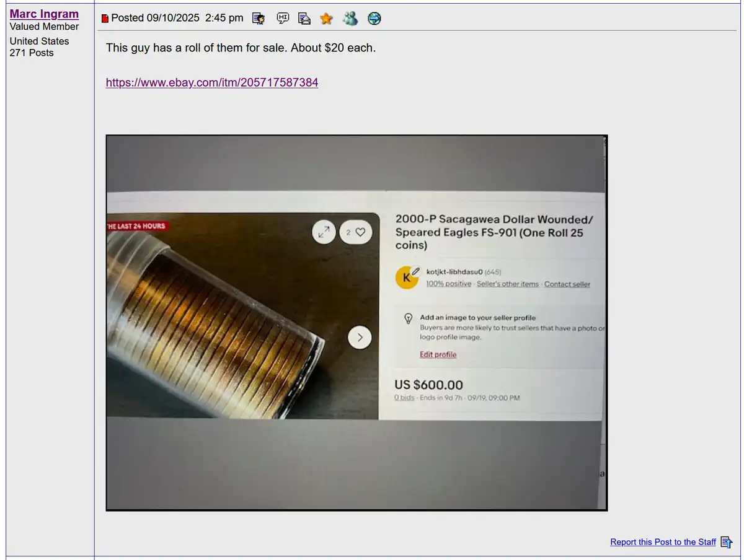744x560 pixels.
Task: Open the embedded eBay listing screenshot image
Action: tap(356, 323)
